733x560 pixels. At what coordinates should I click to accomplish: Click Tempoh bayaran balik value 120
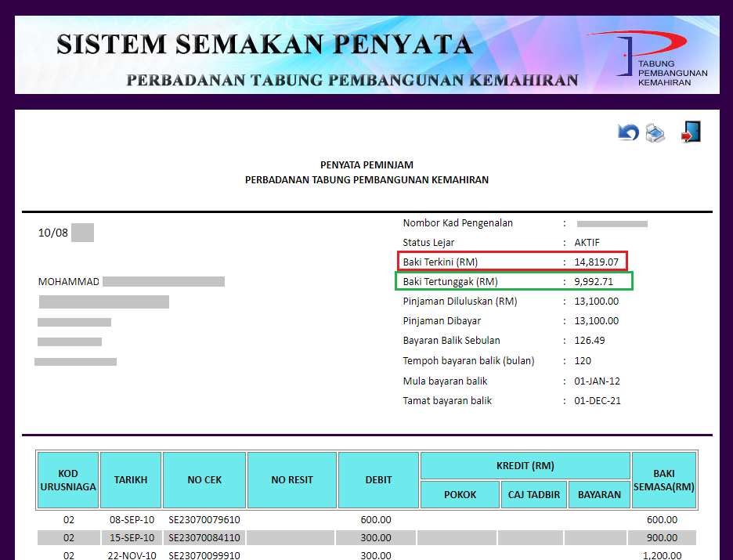[x=583, y=361]
